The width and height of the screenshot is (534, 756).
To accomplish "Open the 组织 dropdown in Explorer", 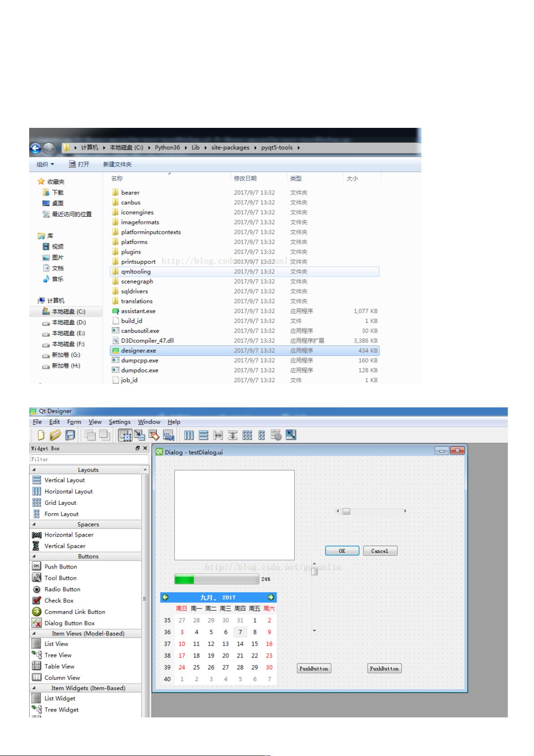I will click(x=45, y=164).
